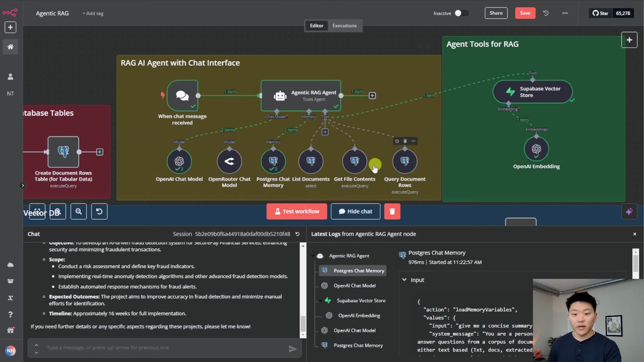Screen dimensions: 644x362
Task: Open the AI assistant sparkle button
Action: pyautogui.click(x=629, y=211)
